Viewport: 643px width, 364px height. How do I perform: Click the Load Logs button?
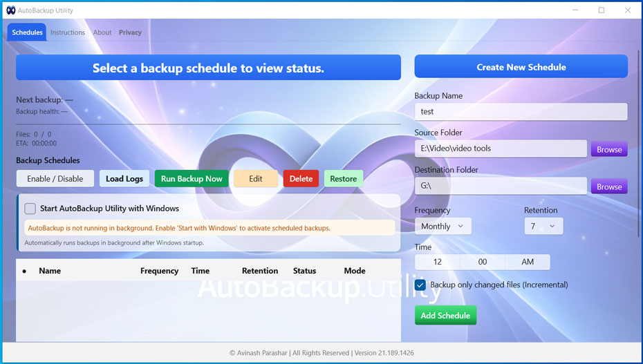[x=124, y=178]
